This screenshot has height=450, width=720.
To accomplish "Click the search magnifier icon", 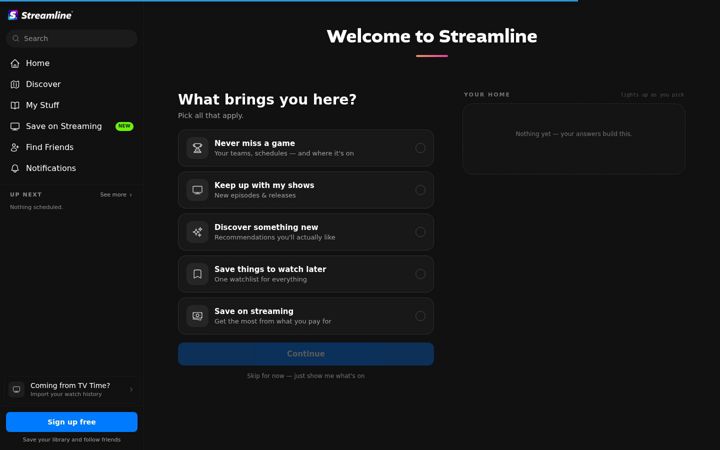I will pos(16,39).
